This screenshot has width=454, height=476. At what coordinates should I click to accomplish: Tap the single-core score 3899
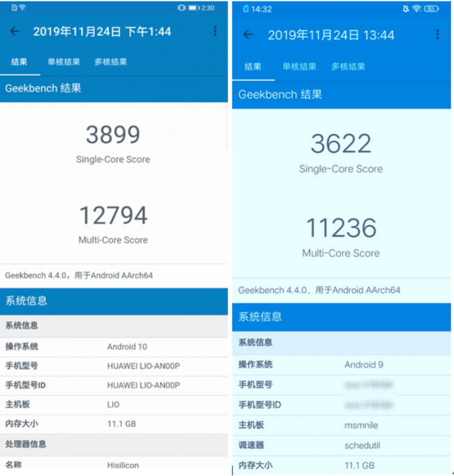tap(113, 135)
